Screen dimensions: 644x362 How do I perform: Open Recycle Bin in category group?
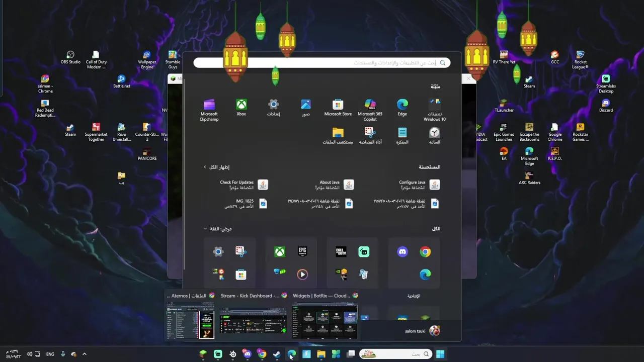coord(364,274)
